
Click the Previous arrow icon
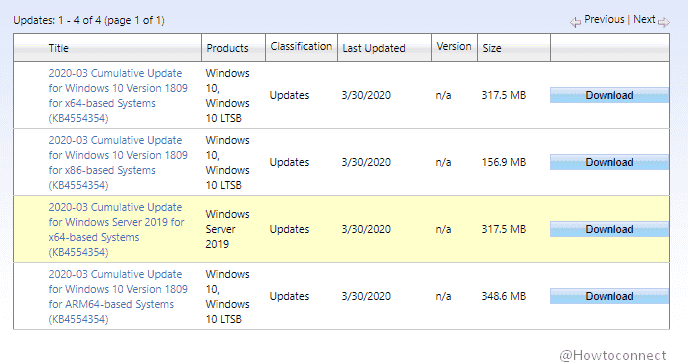[575, 22]
